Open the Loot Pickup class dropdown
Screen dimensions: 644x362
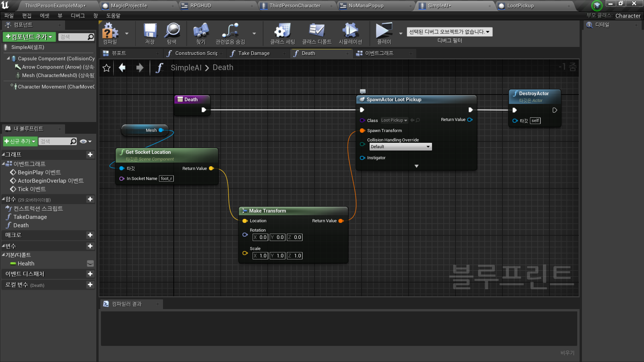click(394, 120)
